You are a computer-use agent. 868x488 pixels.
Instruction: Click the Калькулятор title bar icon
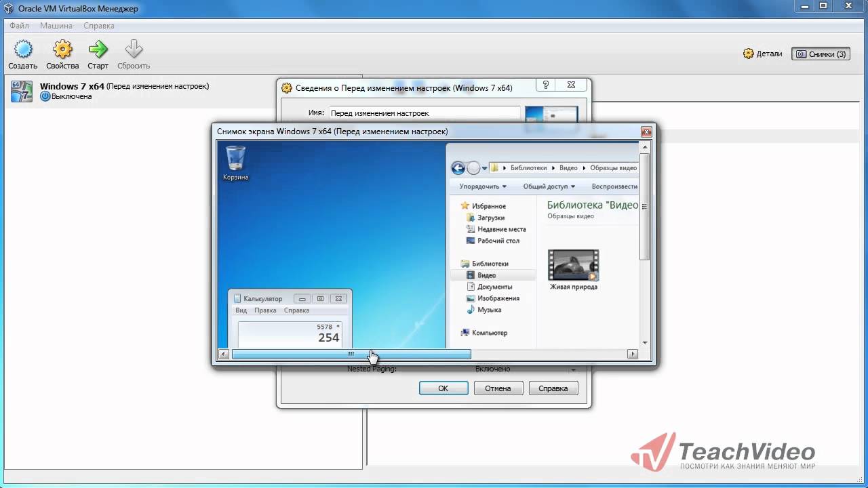click(237, 299)
